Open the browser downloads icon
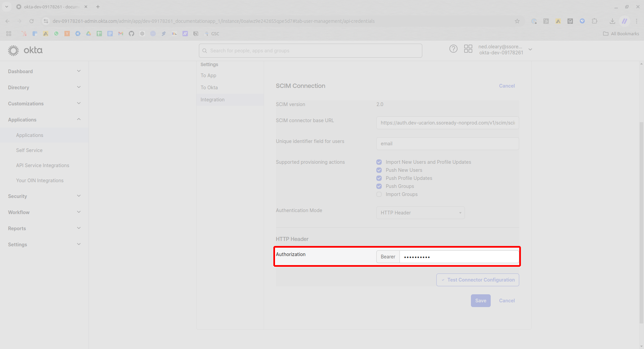The width and height of the screenshot is (644, 349). (612, 21)
